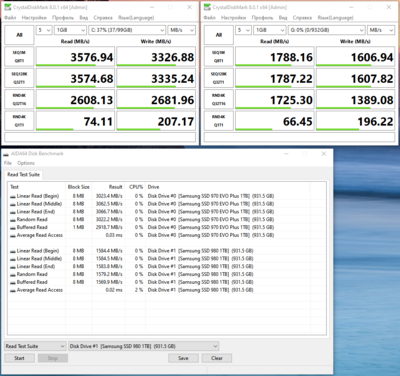Screen dimensions: 400x376
Task: Run RND4K Q32T16 test in left CrystalDiskMark
Action: [x=19, y=99]
